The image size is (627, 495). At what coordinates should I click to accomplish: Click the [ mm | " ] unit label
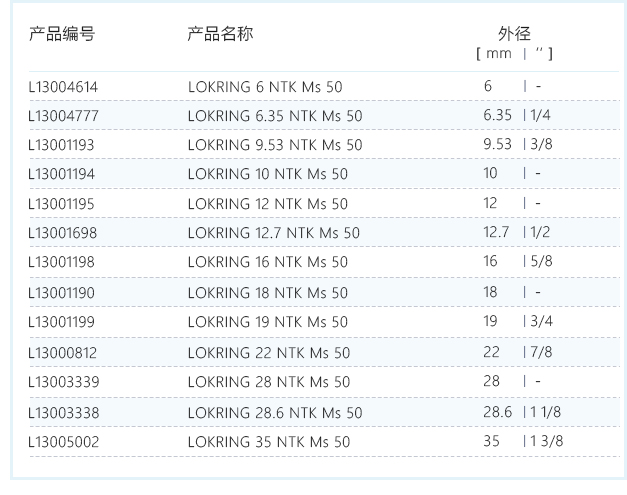(x=515, y=53)
